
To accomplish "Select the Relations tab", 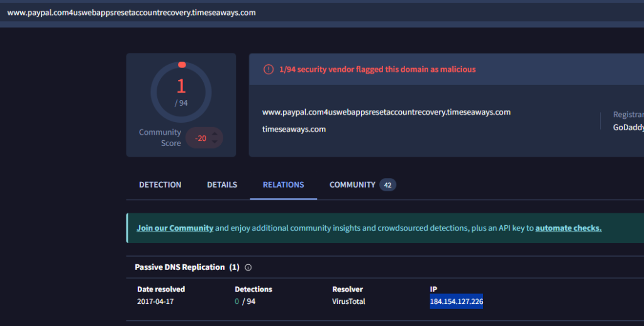I will (x=283, y=185).
